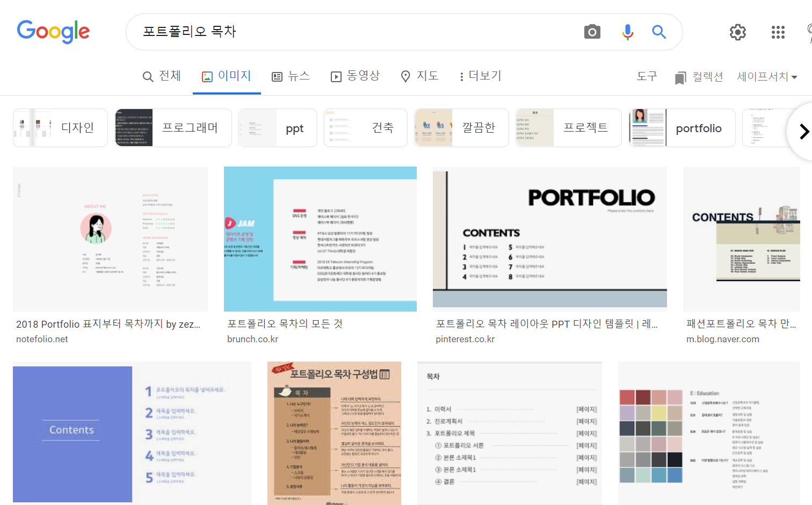The height and width of the screenshot is (505, 812).
Task: Open the 도구 search tools
Action: point(647,76)
